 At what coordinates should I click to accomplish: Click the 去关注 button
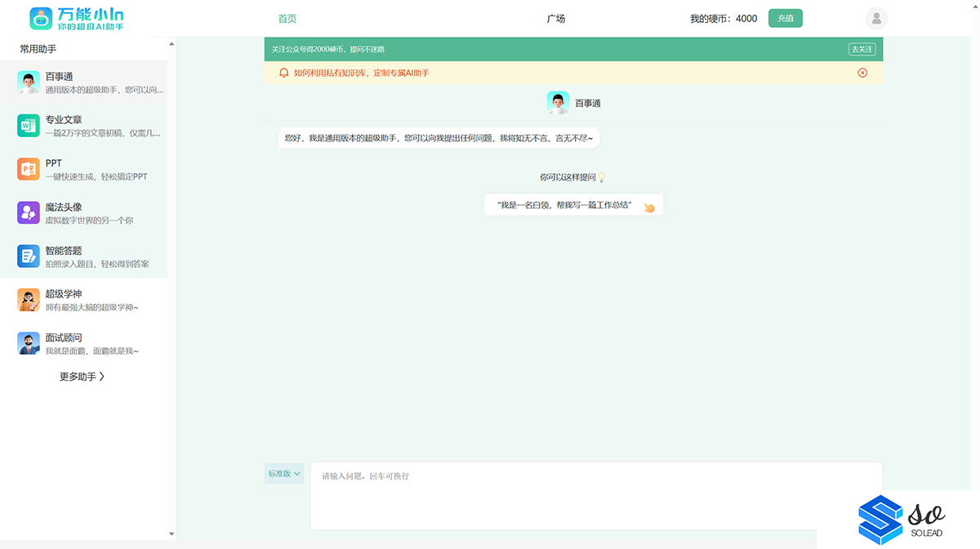(862, 49)
